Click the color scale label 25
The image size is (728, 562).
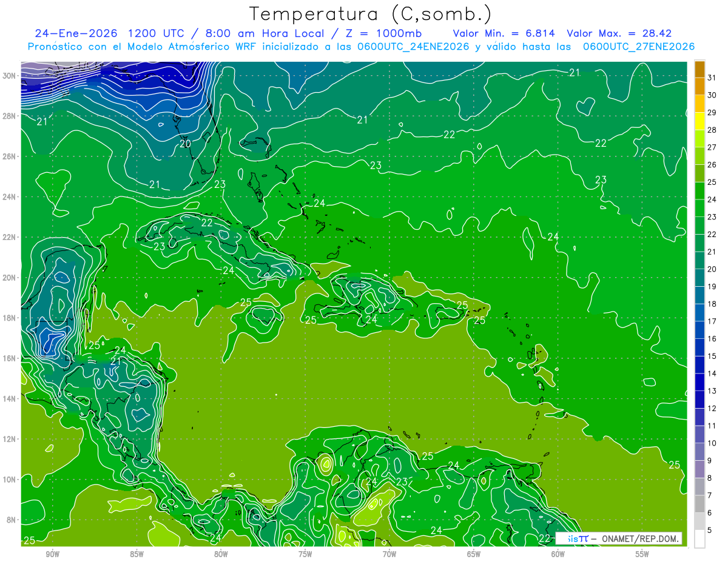(712, 181)
